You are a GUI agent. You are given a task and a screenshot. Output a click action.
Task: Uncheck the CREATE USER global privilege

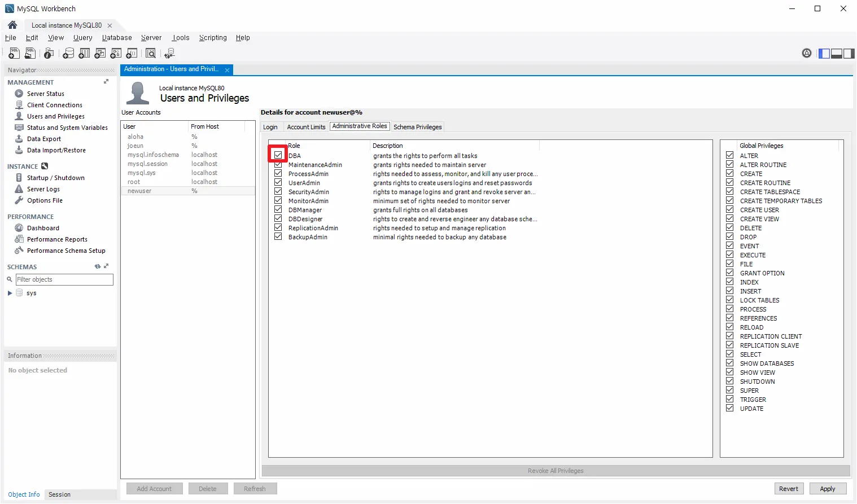(x=729, y=209)
